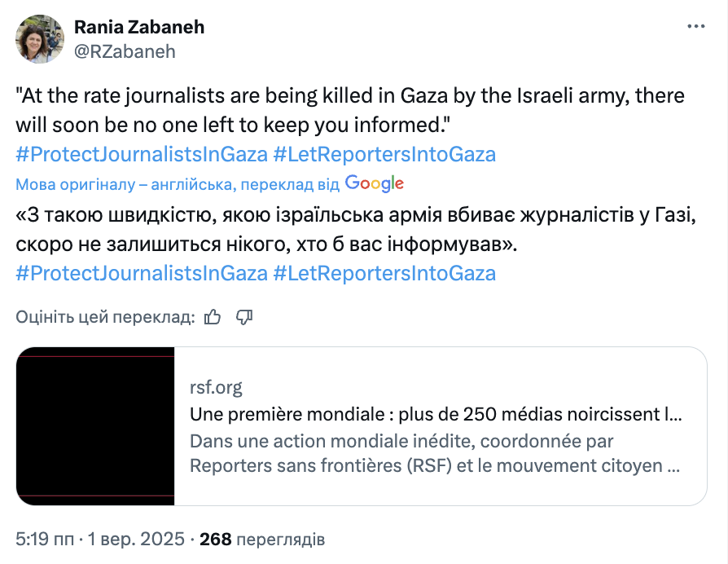Click the Ukrainian translated tweet text
This screenshot has height=564, width=728.
click(x=350, y=230)
